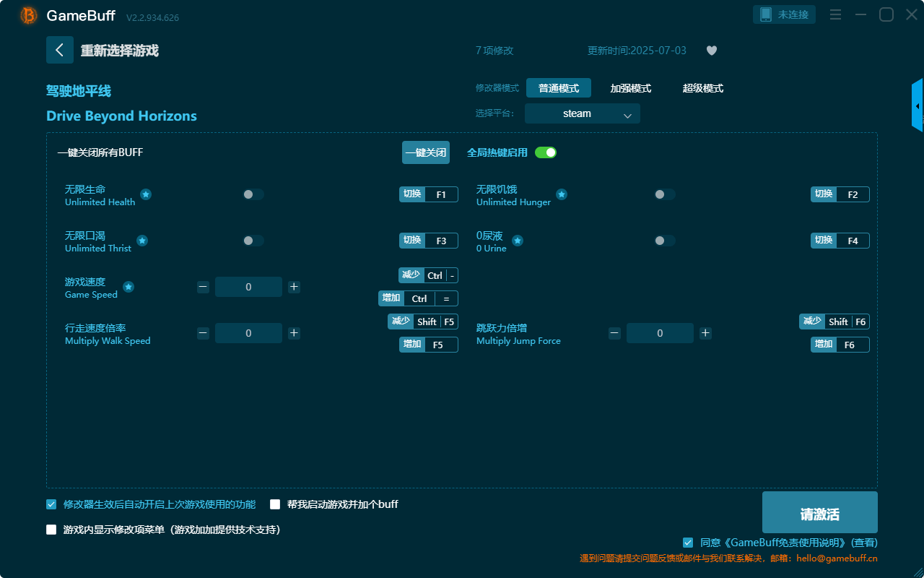924x578 pixels.
Task: Open the hamburger menu icon
Action: (x=835, y=14)
